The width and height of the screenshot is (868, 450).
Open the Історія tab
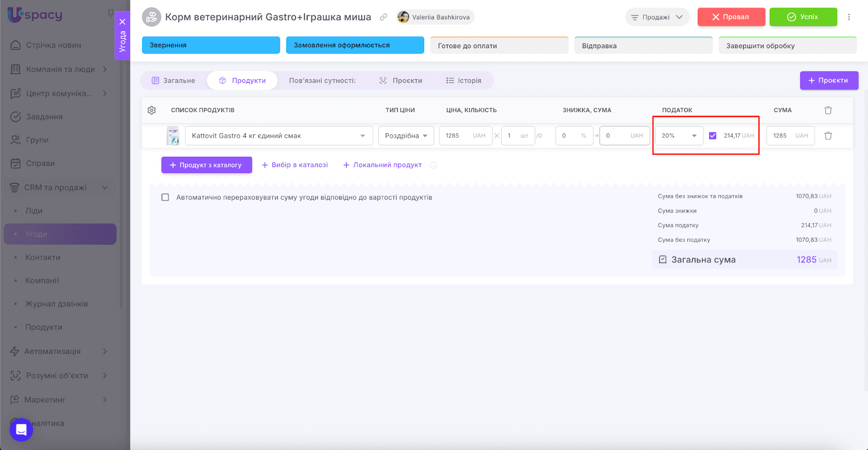[x=464, y=81]
